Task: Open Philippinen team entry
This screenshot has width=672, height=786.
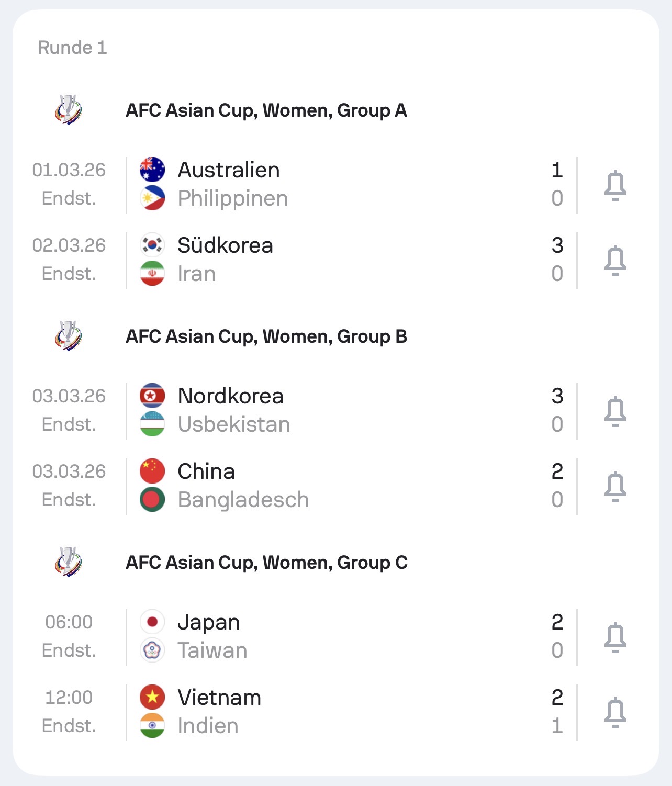Action: coord(233,199)
